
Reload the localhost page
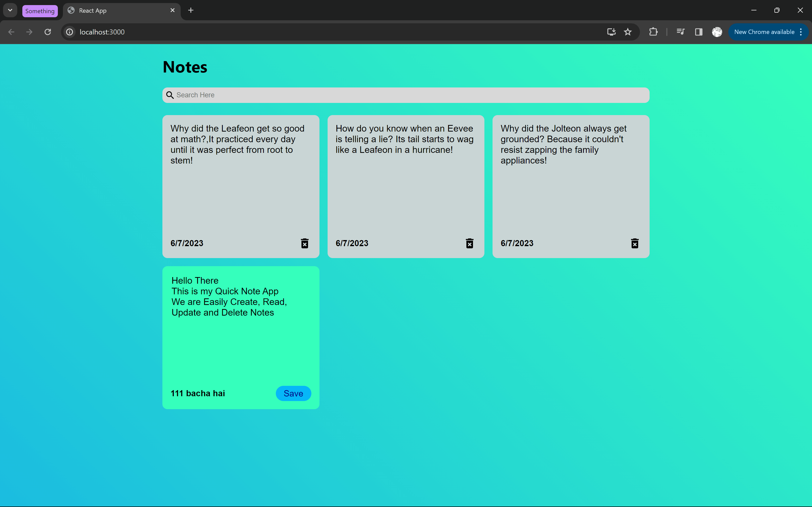[48, 32]
